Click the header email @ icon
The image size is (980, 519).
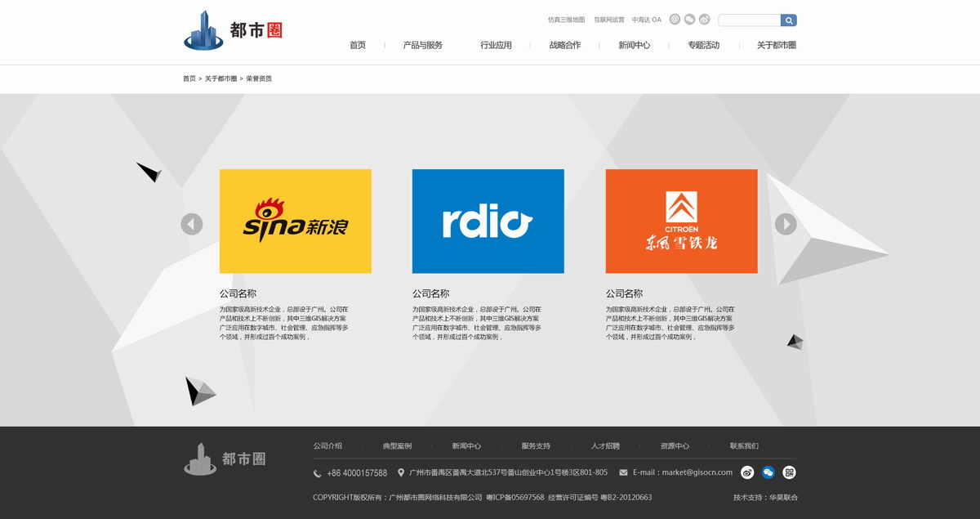[675, 20]
